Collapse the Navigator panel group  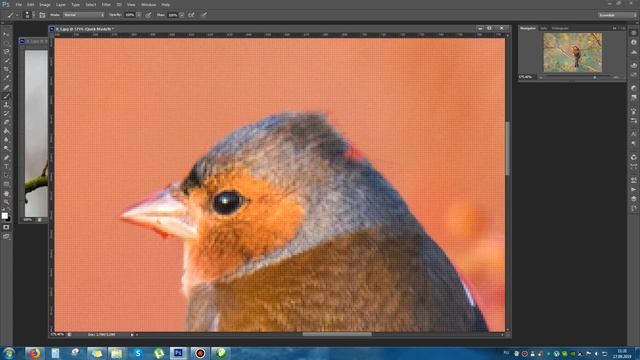click(x=614, y=28)
